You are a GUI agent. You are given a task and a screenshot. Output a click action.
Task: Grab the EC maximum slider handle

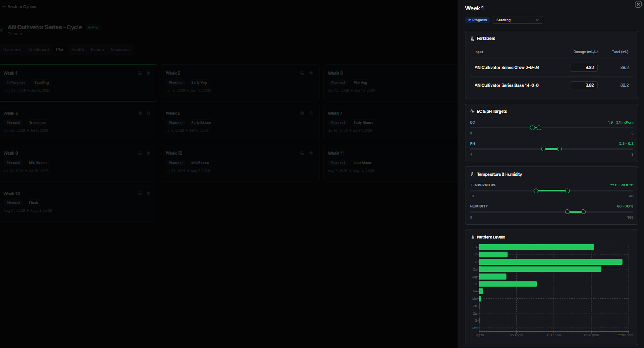[x=539, y=128]
